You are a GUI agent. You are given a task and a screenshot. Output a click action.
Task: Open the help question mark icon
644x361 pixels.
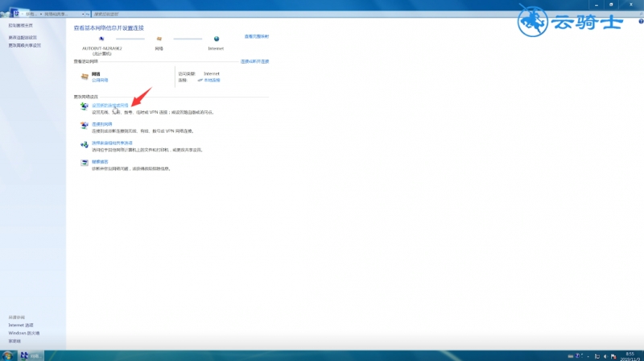[641, 22]
